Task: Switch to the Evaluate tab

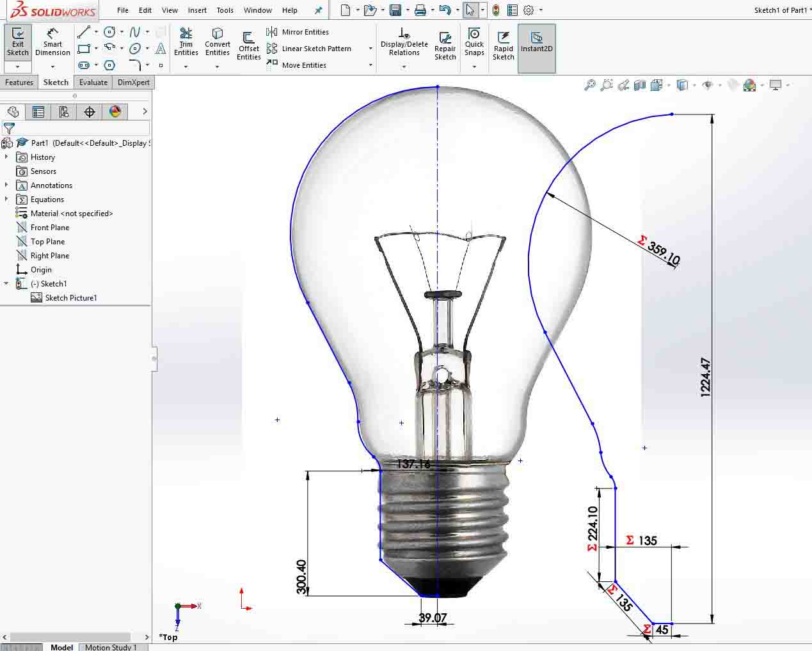Action: pos(93,82)
